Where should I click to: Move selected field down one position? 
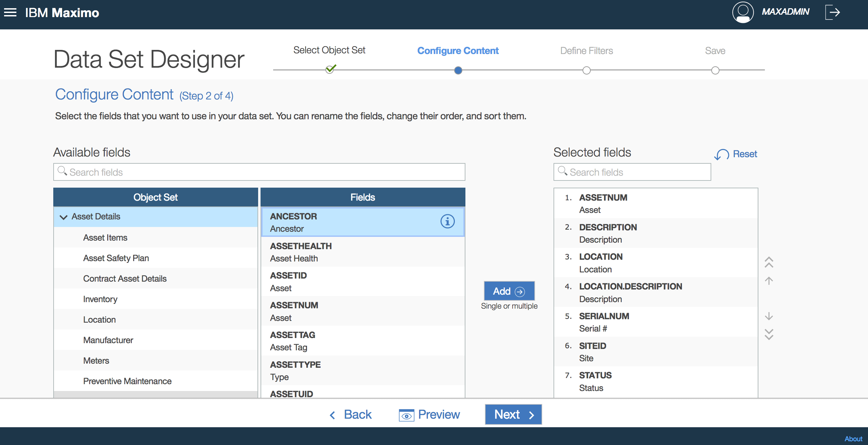point(769,316)
